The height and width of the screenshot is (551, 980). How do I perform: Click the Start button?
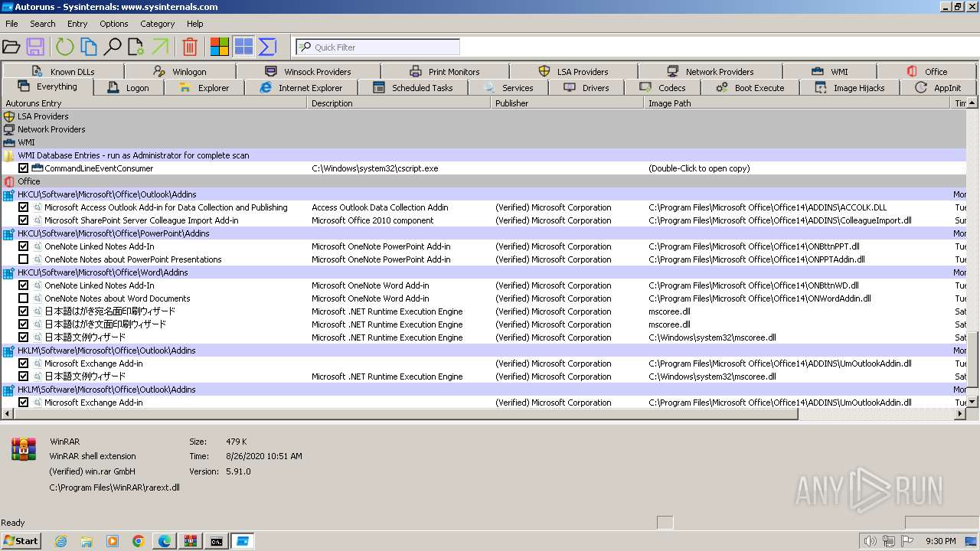point(21,541)
